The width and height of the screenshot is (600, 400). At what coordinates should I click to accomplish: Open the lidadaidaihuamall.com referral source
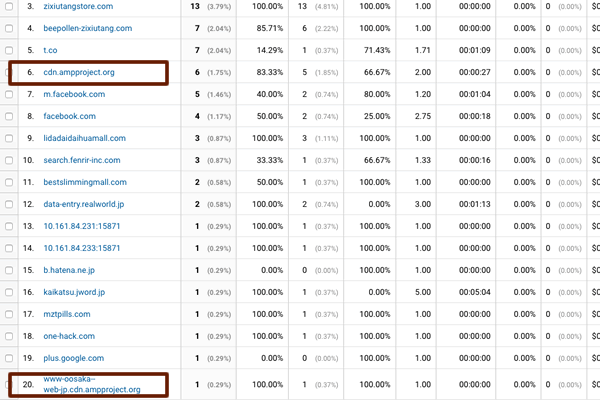coord(84,138)
